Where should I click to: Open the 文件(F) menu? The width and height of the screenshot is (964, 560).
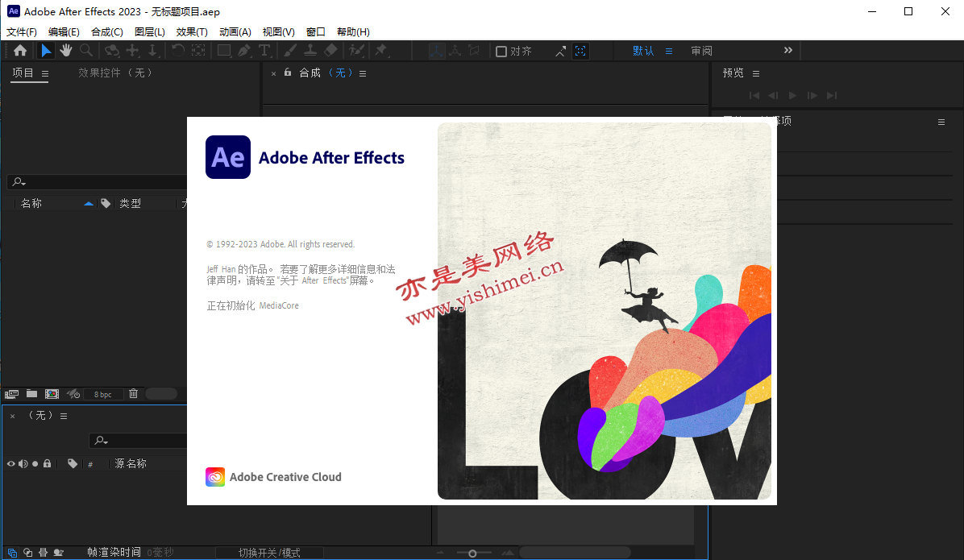(22, 32)
